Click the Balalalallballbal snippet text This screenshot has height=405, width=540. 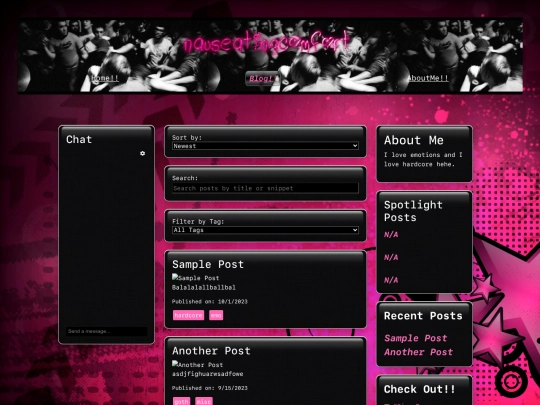204,287
